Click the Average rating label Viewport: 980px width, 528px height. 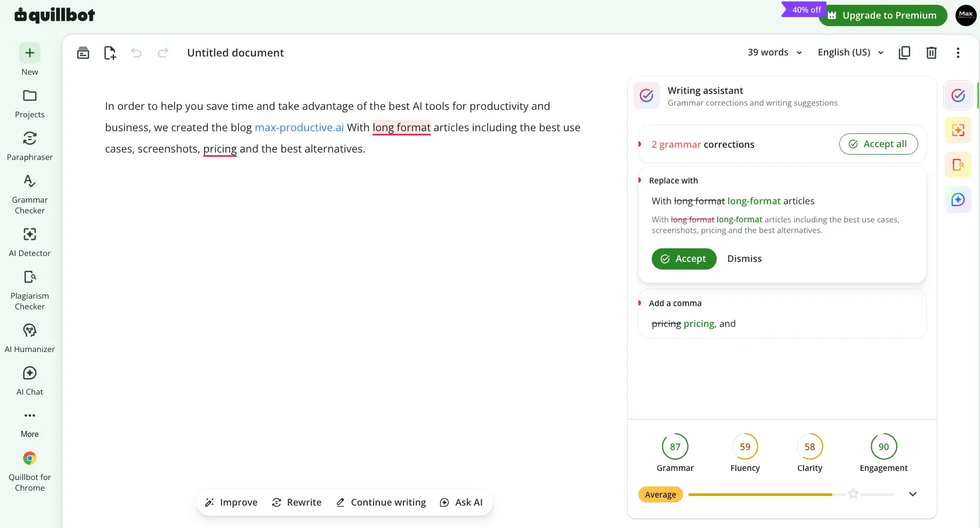pos(660,494)
